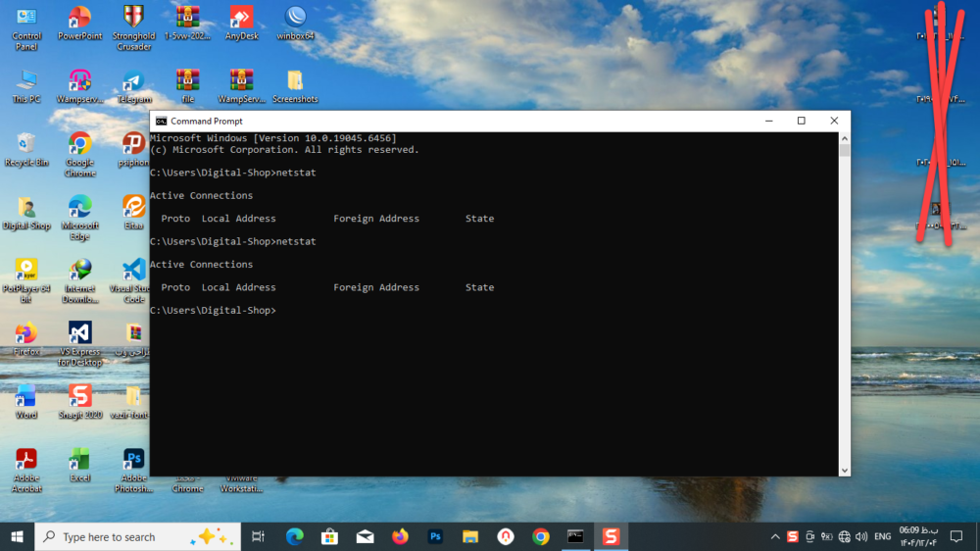Viewport: 980px width, 551px height.
Task: Select the Firefox desktop shortcut
Action: coord(26,339)
